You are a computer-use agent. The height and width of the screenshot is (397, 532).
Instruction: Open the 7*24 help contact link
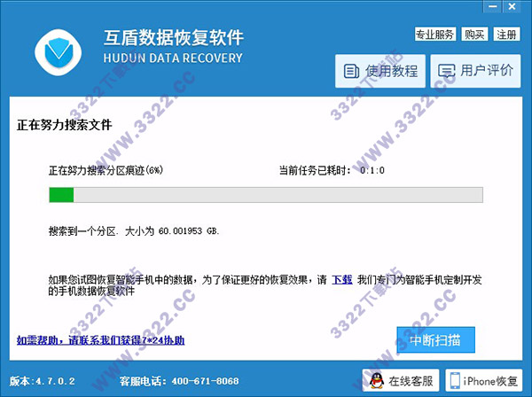tap(101, 340)
